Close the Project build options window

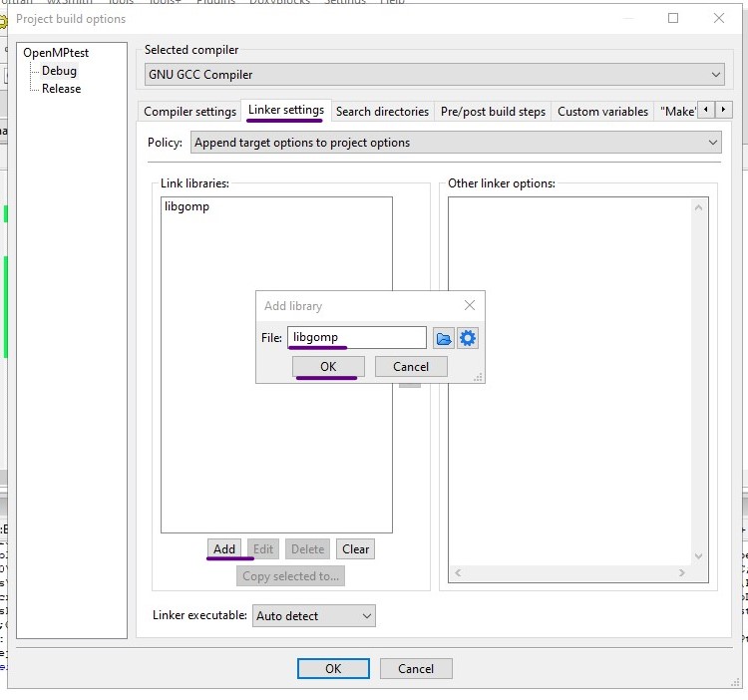coord(719,18)
